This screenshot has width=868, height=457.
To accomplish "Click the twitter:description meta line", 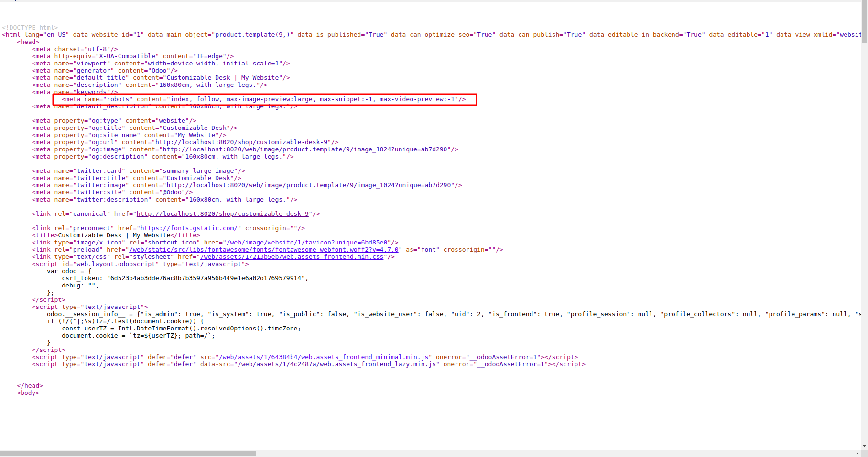I will pyautogui.click(x=165, y=200).
